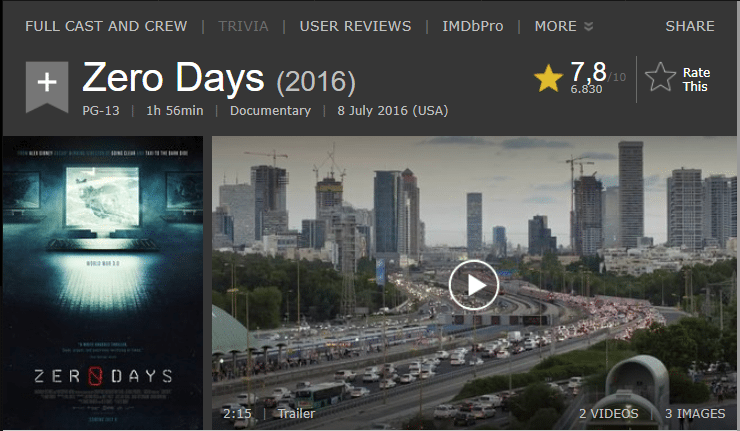Click the yellow rating star icon

coord(548,78)
